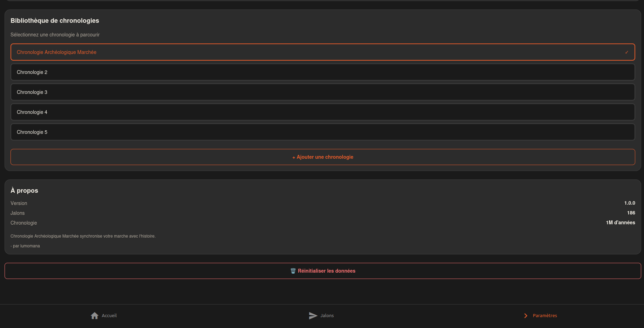This screenshot has height=328, width=644.
Task: Click the Paramètres chevron icon
Action: point(526,316)
